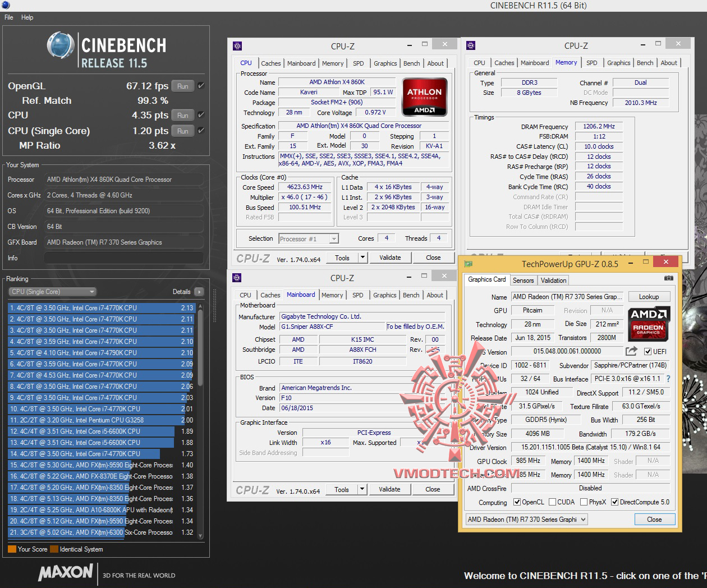Toggle the UEFI checkbox in GPU-Z
The image size is (707, 588).
tap(648, 352)
